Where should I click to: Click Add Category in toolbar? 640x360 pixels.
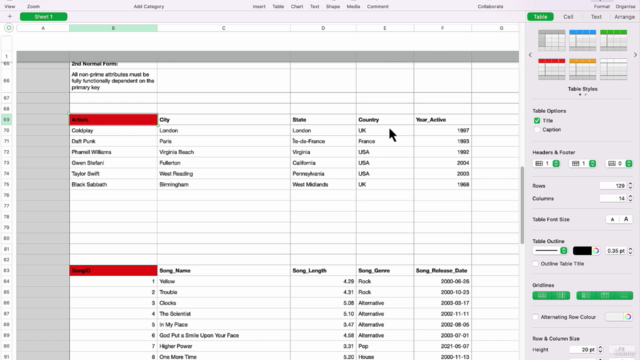tap(149, 6)
